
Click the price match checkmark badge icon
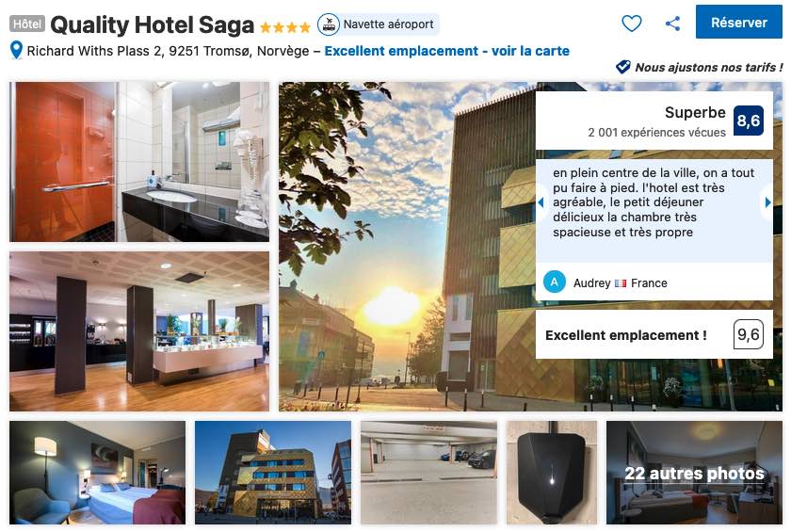(623, 67)
